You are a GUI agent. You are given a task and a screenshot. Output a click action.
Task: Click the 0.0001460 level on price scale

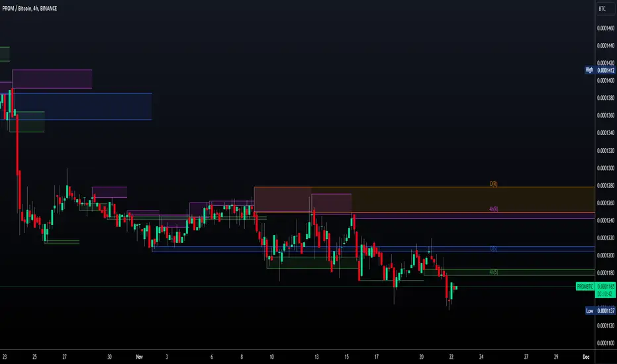coord(605,28)
